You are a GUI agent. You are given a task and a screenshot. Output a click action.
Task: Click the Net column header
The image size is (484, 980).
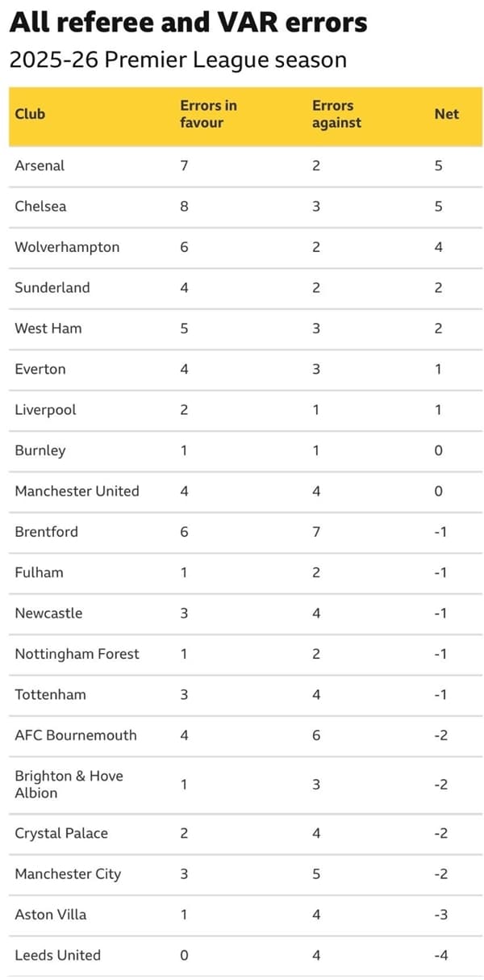point(446,114)
